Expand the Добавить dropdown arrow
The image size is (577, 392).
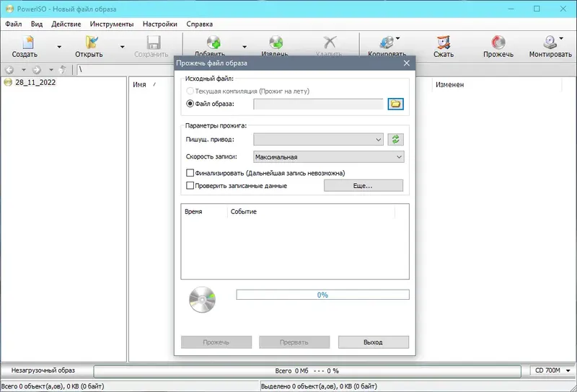click(x=245, y=47)
